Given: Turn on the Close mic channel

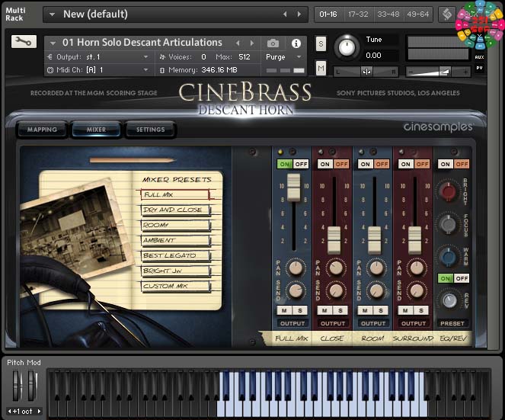Looking at the screenshot, I should pyautogui.click(x=325, y=164).
